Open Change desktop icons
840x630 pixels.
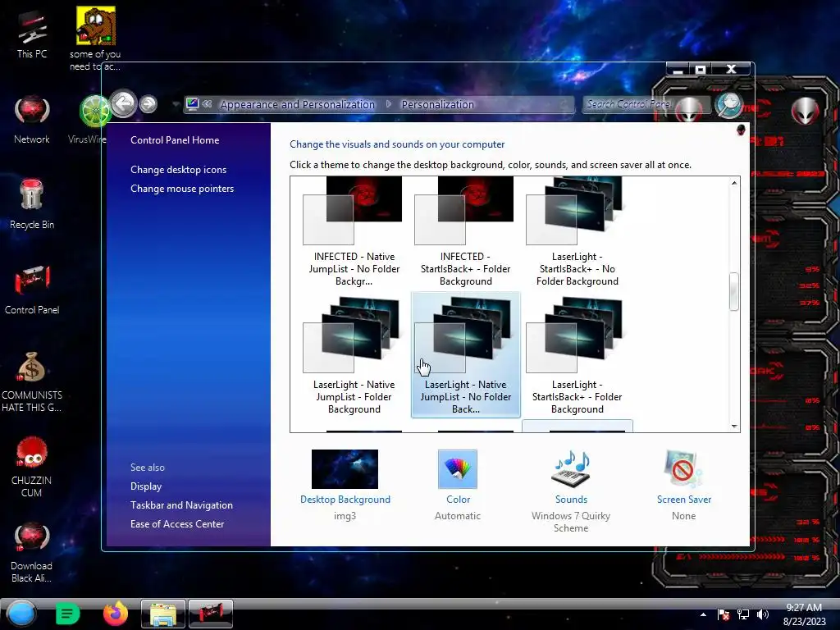coord(178,170)
